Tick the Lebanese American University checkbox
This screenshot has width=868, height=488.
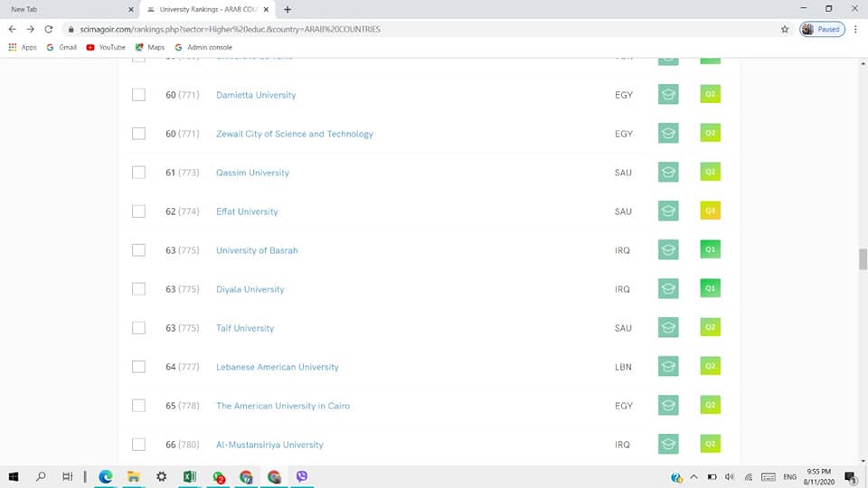(x=138, y=367)
